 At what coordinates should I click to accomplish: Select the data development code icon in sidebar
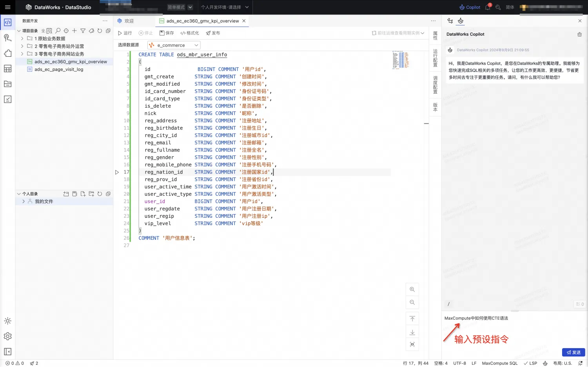7,22
